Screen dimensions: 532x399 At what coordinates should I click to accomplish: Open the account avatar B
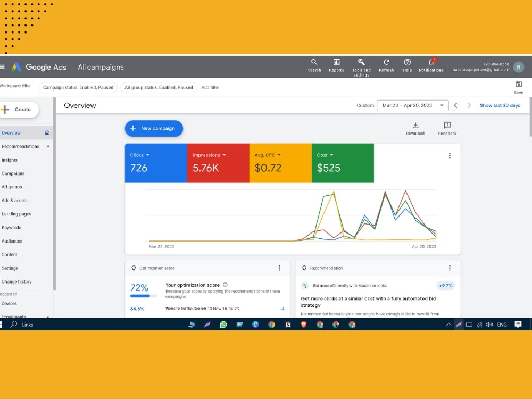pyautogui.click(x=518, y=67)
